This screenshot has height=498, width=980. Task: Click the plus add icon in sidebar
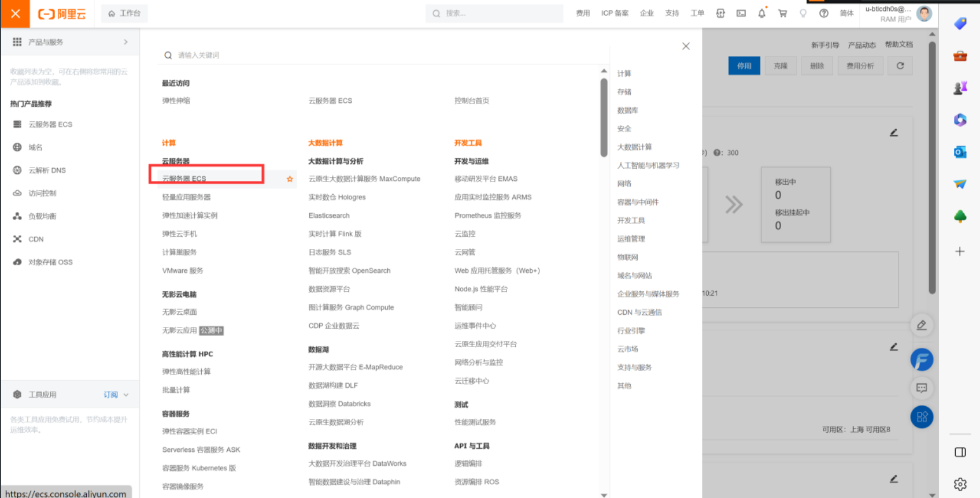960,251
